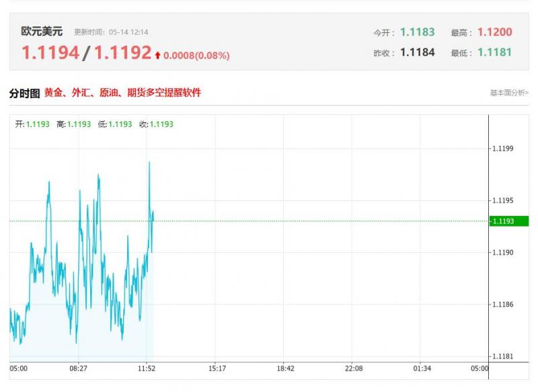The height and width of the screenshot is (392, 538).
Task: Click the change value 0.0008(0.08%)
Action: [x=196, y=56]
